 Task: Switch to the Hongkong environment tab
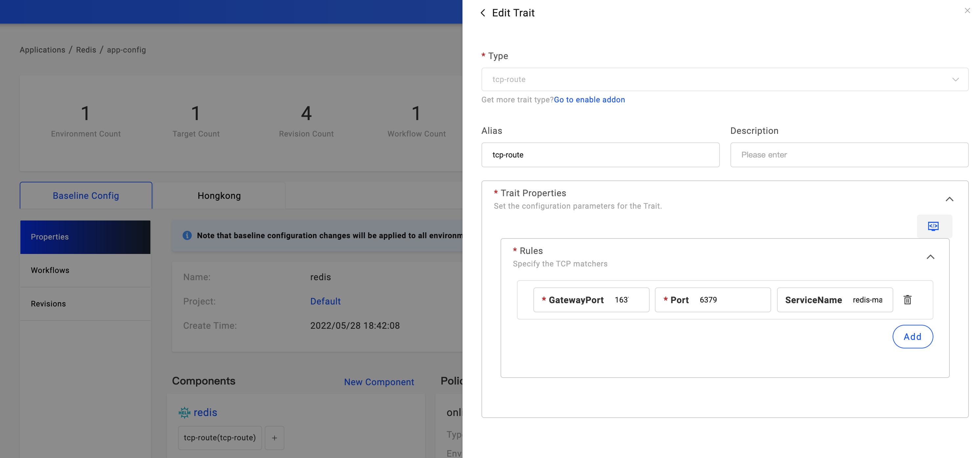tap(219, 196)
